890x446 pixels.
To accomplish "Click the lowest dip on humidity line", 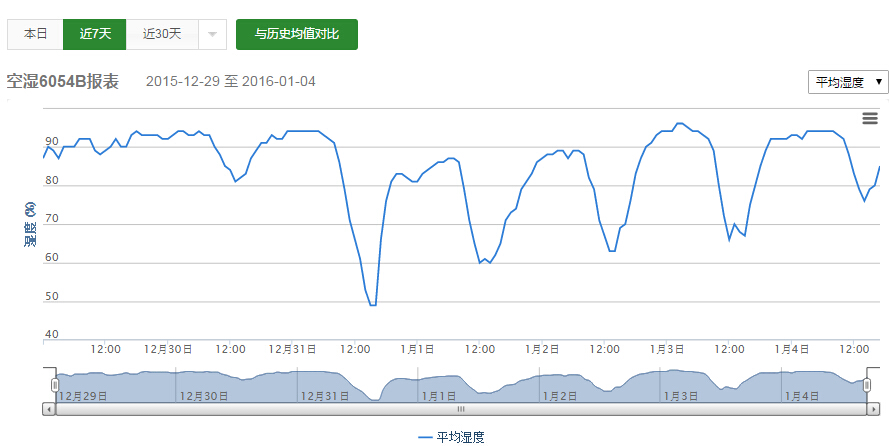I will (x=372, y=304).
